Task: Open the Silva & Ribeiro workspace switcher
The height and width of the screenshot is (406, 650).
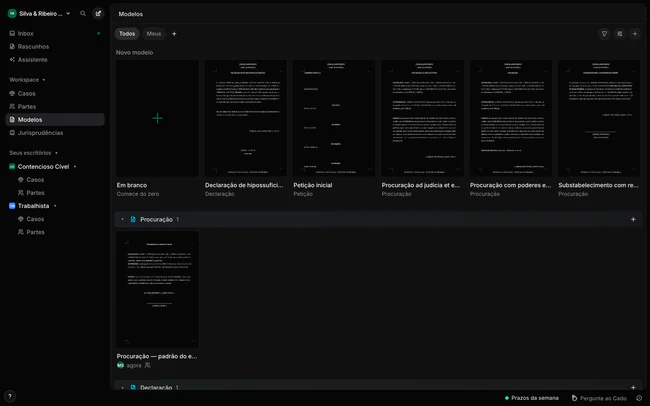Action: point(39,14)
